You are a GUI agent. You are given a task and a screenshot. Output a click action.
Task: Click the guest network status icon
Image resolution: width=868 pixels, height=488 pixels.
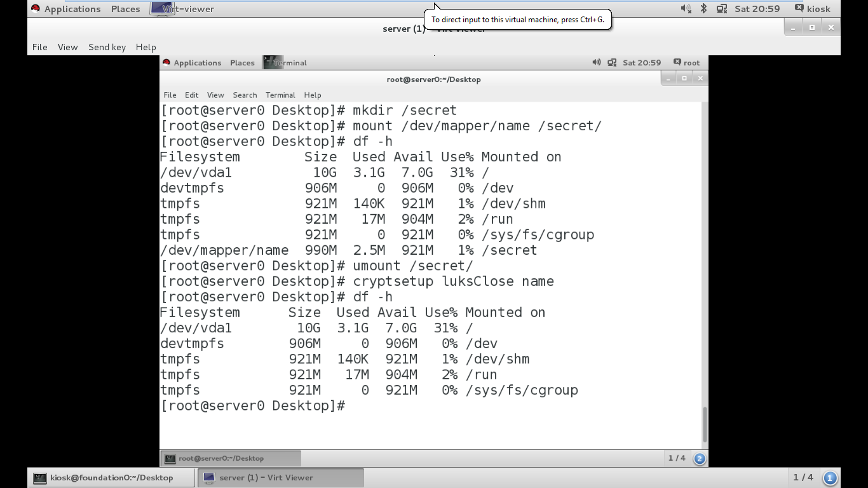point(612,62)
